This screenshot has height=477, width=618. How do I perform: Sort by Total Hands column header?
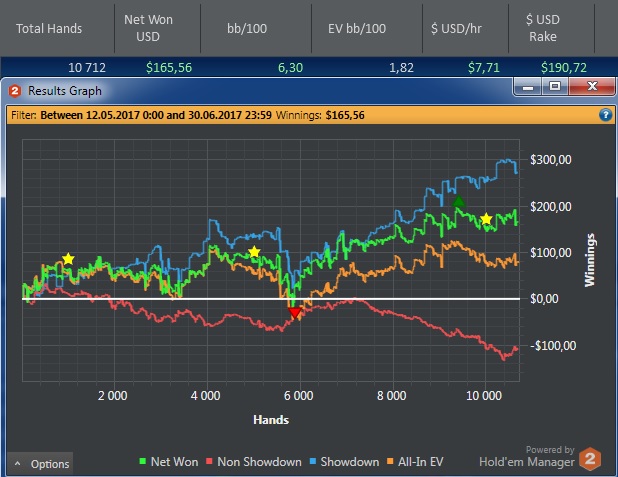pos(57,28)
